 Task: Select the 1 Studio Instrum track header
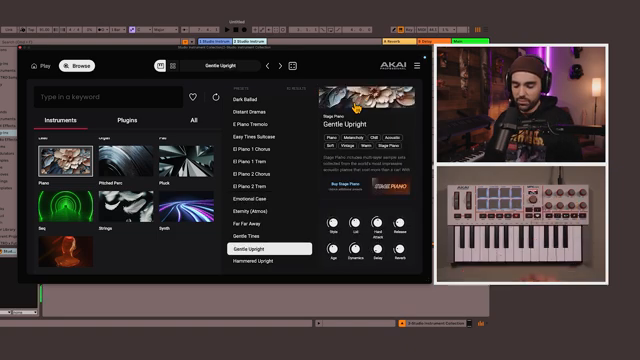pos(215,41)
